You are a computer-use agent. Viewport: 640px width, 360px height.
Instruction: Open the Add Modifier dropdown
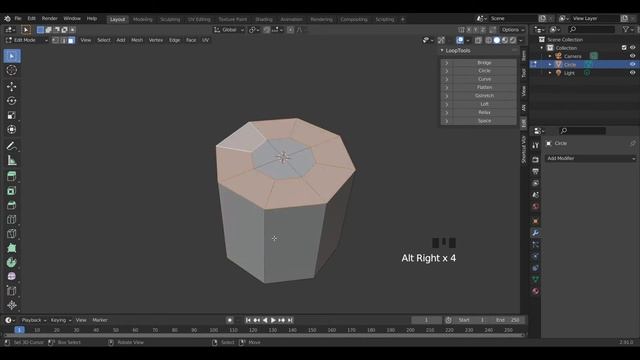pyautogui.click(x=591, y=158)
